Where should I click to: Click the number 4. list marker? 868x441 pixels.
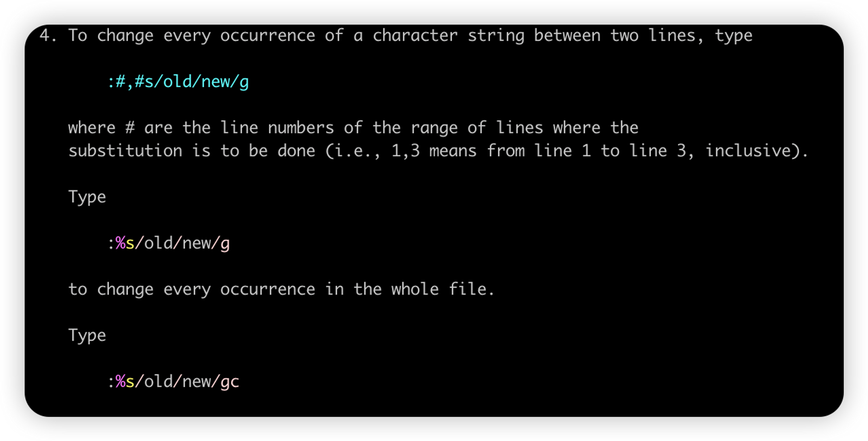coord(48,36)
